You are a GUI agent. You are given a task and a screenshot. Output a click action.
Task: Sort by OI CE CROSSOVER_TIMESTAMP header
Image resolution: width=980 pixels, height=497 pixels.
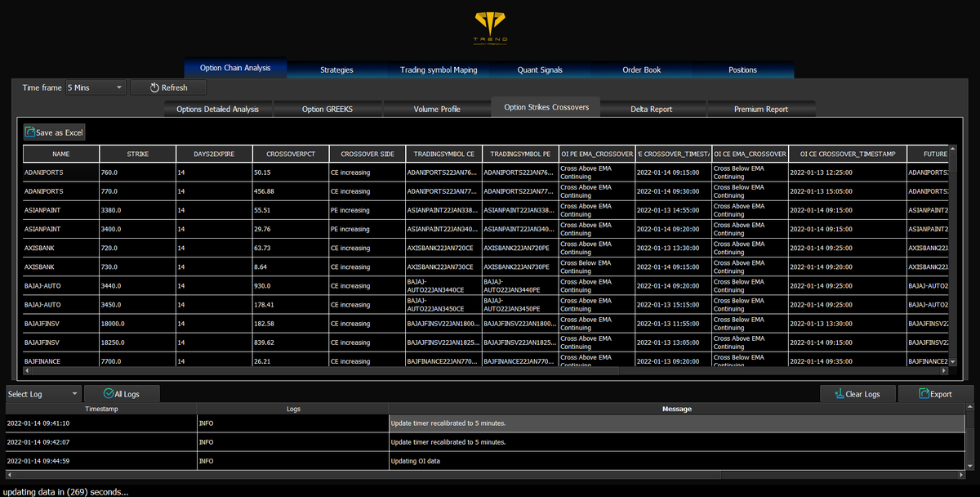tap(848, 154)
